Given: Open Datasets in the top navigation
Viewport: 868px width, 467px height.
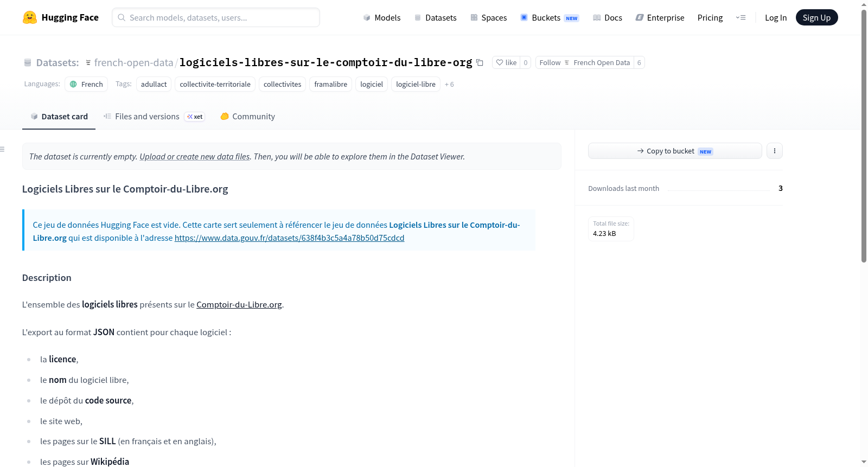Looking at the screenshot, I should click(x=436, y=18).
